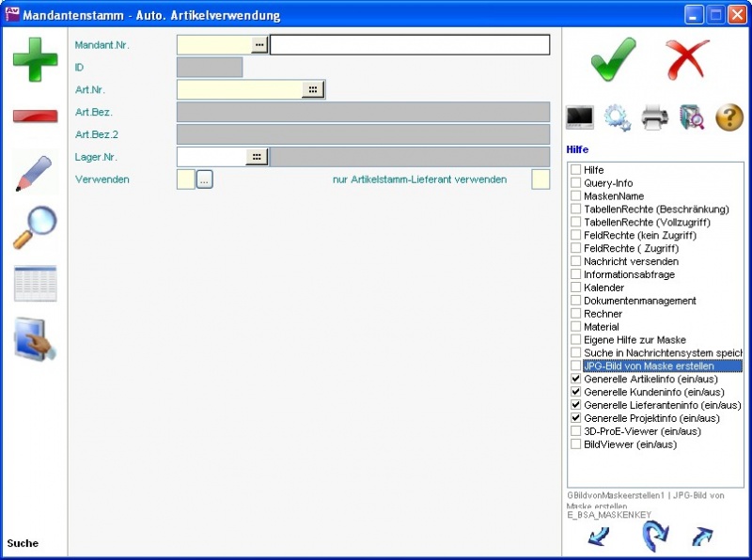The width and height of the screenshot is (752, 560).
Task: Select JPG-Bild von Maske erstellen entry
Action: click(648, 366)
